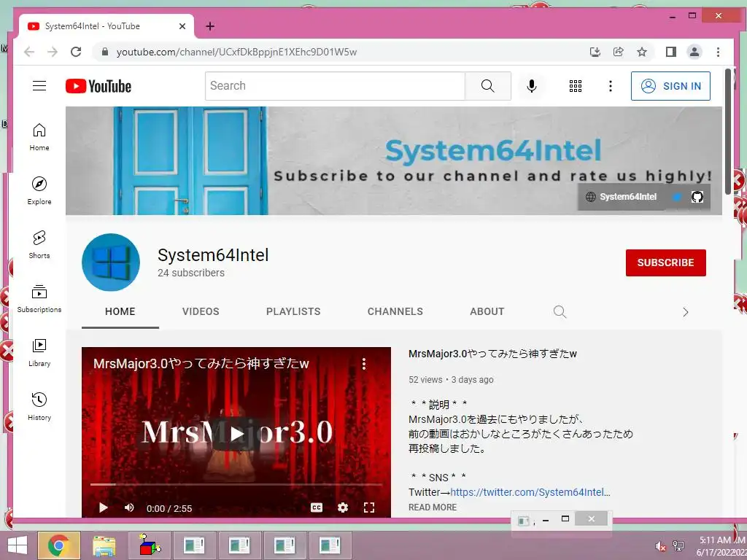
Task: Open the Windows Start button
Action: pos(18,545)
